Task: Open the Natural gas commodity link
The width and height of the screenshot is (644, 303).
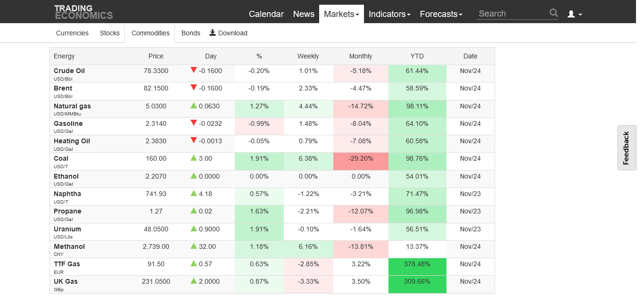Action: 72,106
